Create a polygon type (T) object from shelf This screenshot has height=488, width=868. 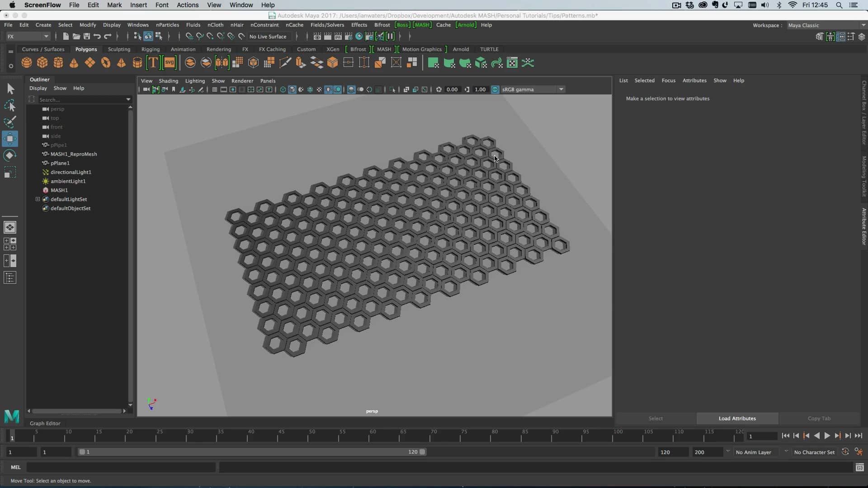(153, 62)
